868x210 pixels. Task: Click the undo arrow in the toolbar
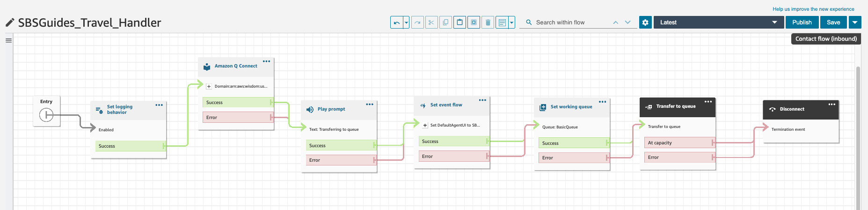397,22
